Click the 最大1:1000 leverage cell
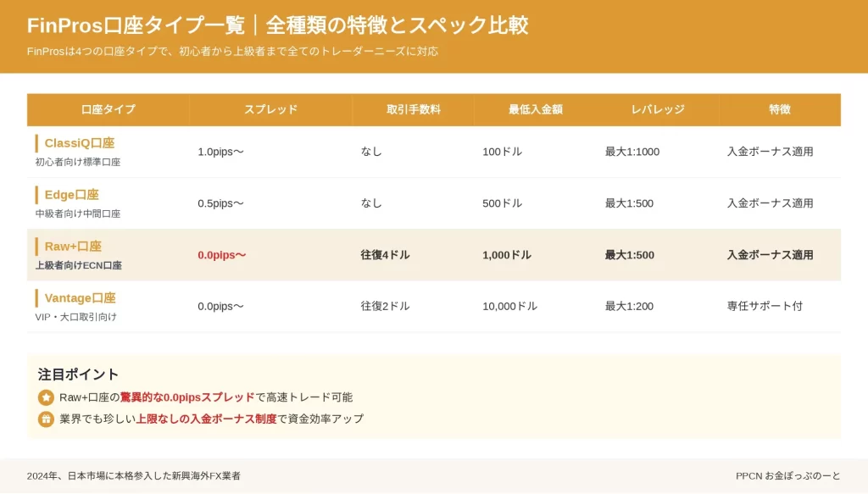Viewport: 868px width, 494px height. pos(632,152)
